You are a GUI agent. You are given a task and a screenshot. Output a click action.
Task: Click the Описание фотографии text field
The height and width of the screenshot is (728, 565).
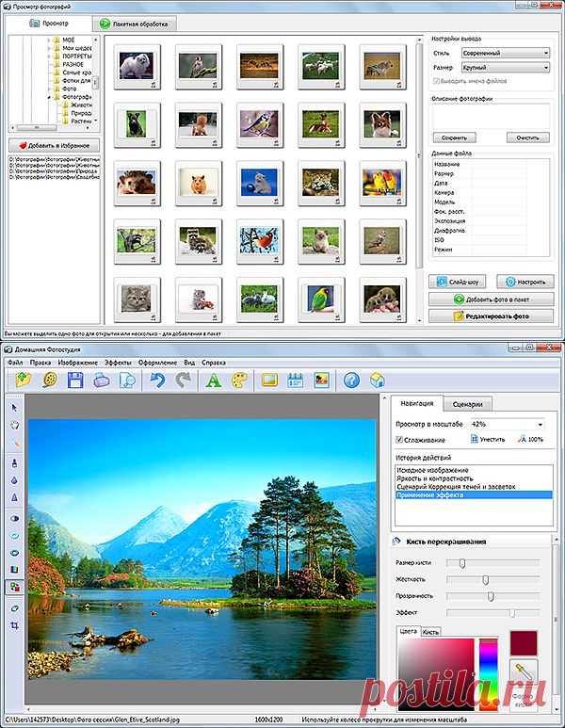click(492, 116)
